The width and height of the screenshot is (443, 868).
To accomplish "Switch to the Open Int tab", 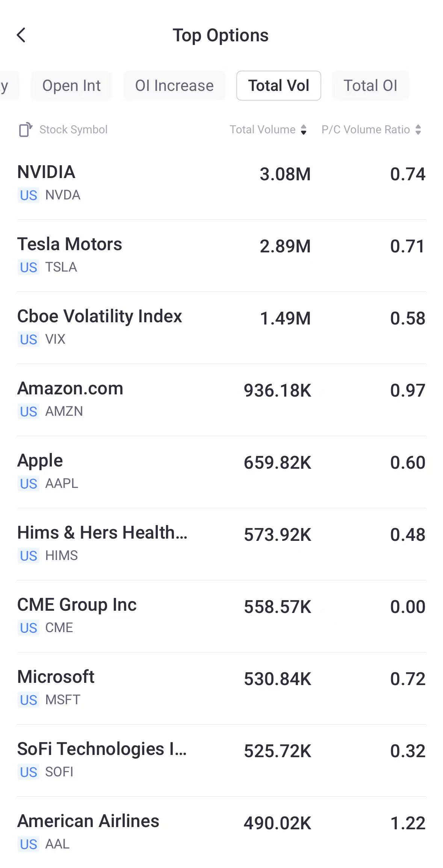I will 71,86.
